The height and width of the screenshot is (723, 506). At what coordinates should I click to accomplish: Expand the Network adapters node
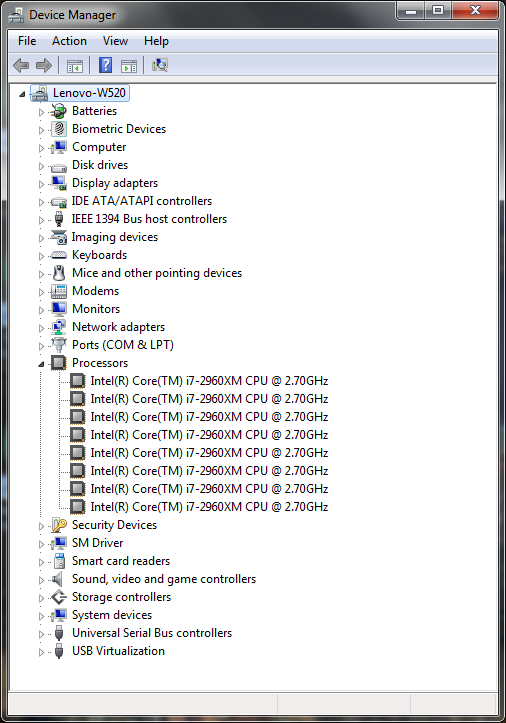42,328
